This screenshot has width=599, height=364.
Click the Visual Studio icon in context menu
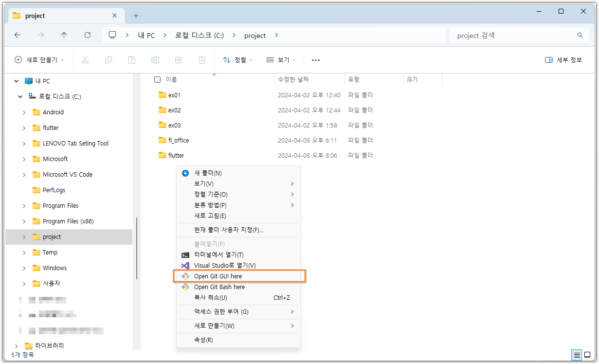pos(185,265)
